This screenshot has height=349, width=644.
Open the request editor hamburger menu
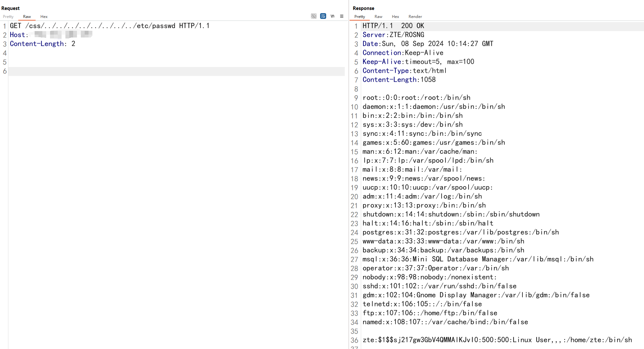point(342,16)
